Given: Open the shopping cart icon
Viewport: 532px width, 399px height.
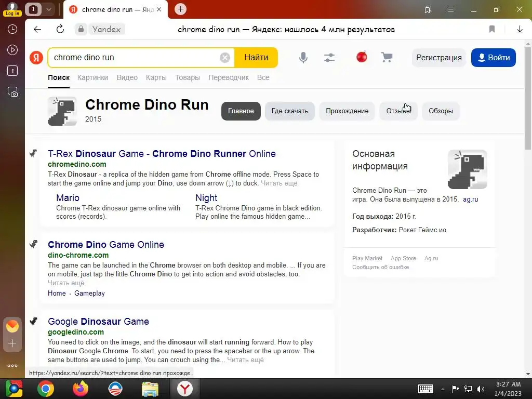Looking at the screenshot, I should point(387,57).
